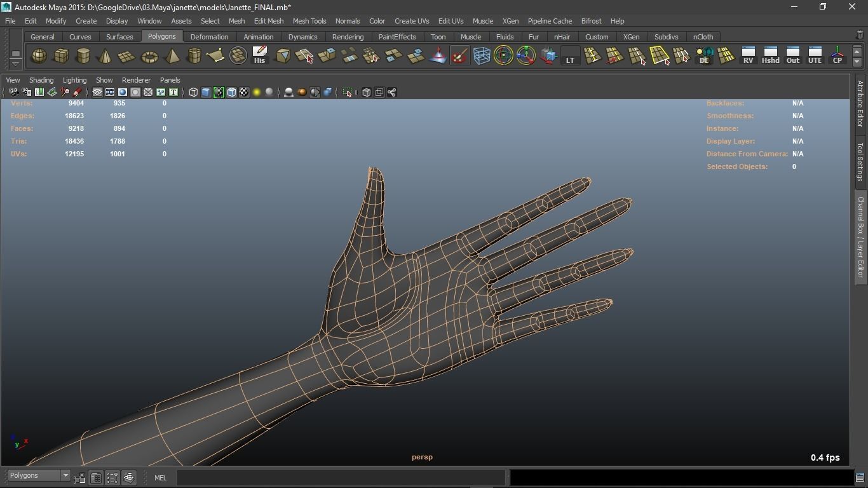Image resolution: width=868 pixels, height=488 pixels.
Task: Open the Script Editor button
Action: pos(860,478)
